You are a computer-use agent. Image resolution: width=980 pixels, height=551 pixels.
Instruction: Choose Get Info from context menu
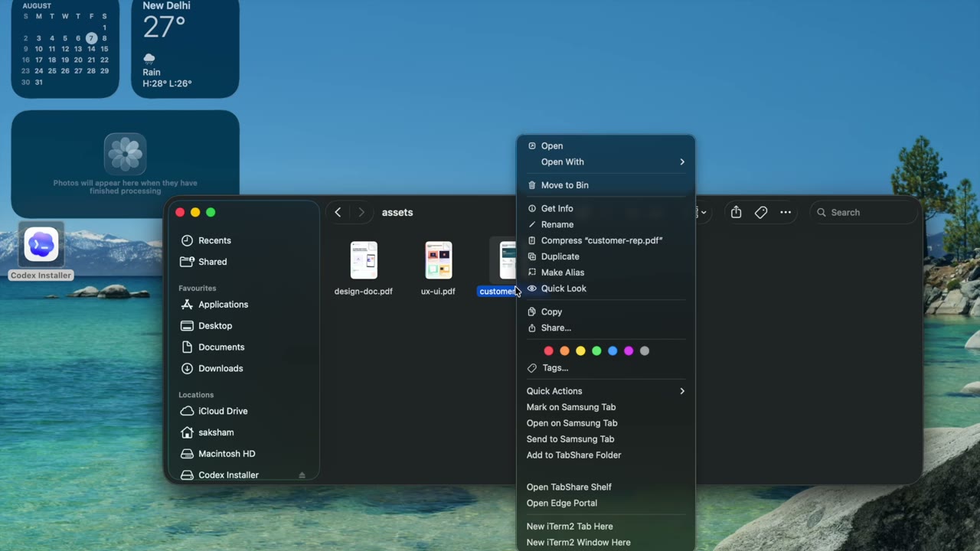coord(606,209)
